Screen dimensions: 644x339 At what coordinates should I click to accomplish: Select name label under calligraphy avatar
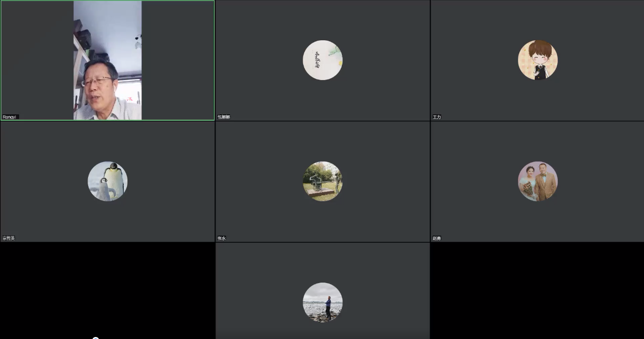pyautogui.click(x=224, y=117)
